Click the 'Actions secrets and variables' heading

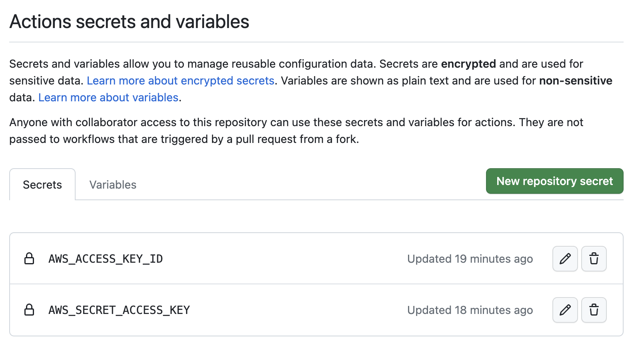(x=129, y=22)
